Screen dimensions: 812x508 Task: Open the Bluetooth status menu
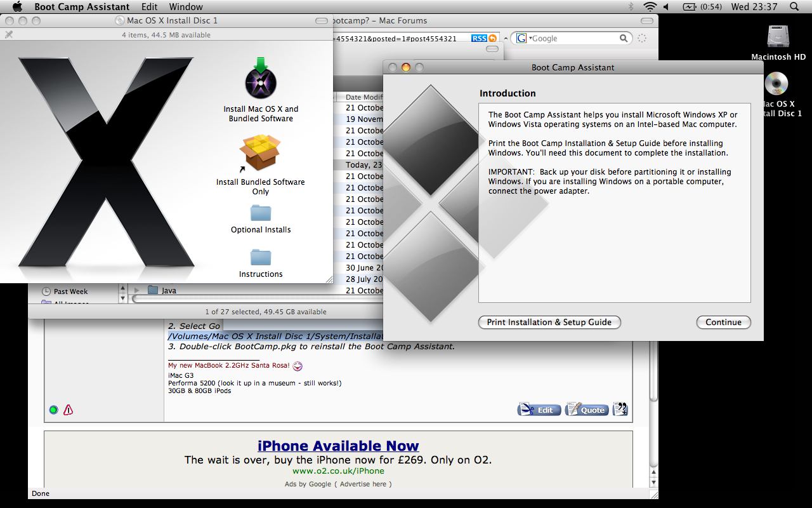pos(631,7)
